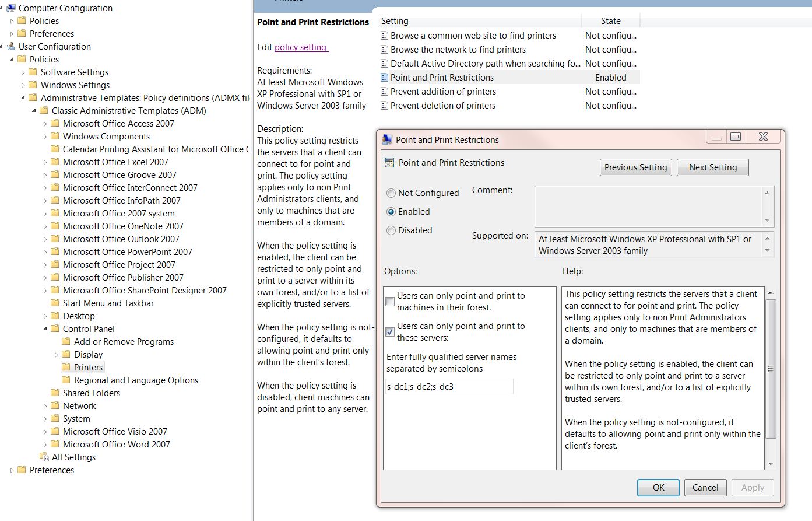Viewport: 812px width, 521px height.
Task: Click the icon beside Prevent addition of printers
Action: [384, 92]
